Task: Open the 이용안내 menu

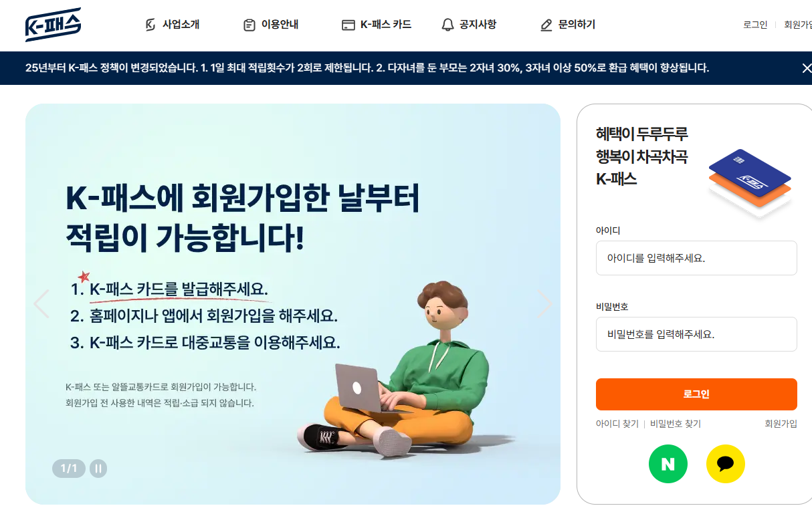Action: point(280,25)
